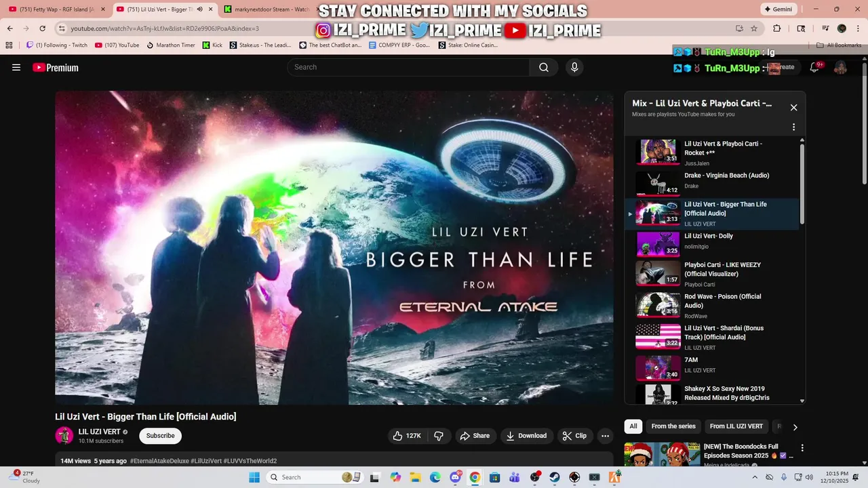The height and width of the screenshot is (488, 868).
Task: Open Steam from the taskbar
Action: click(x=555, y=477)
